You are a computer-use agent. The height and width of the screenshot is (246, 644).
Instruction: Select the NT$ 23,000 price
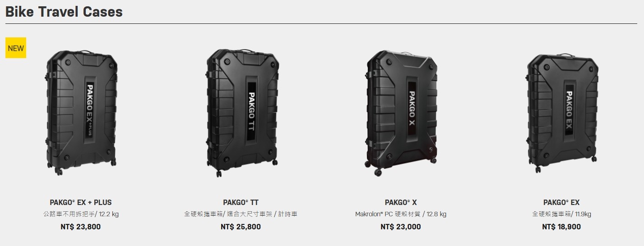[401, 227]
